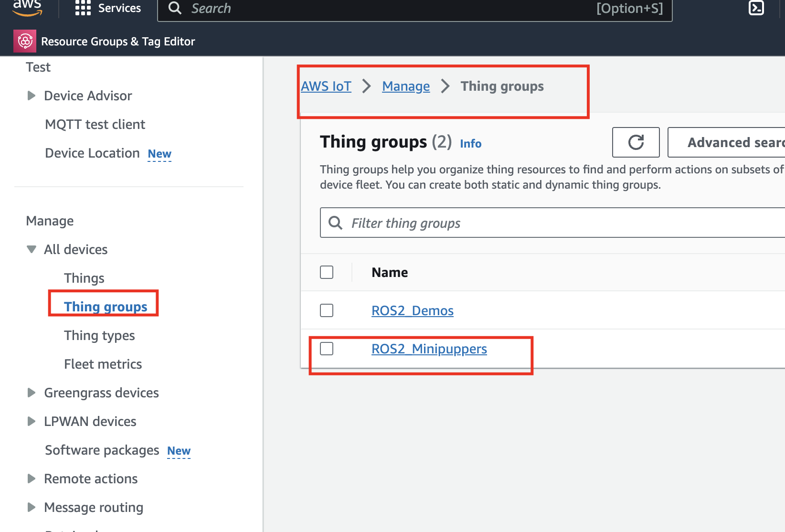This screenshot has width=785, height=532.
Task: Open the CloudShell terminal icon
Action: (756, 8)
